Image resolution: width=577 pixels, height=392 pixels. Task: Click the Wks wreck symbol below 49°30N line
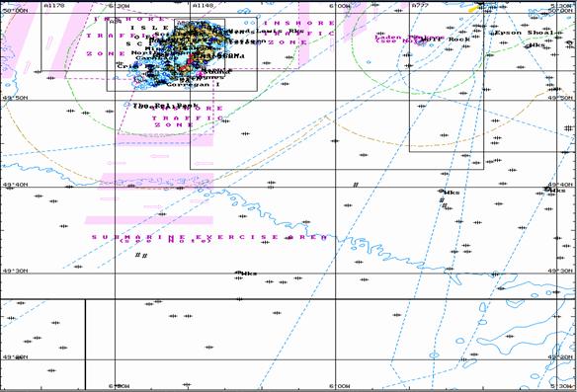click(x=247, y=274)
